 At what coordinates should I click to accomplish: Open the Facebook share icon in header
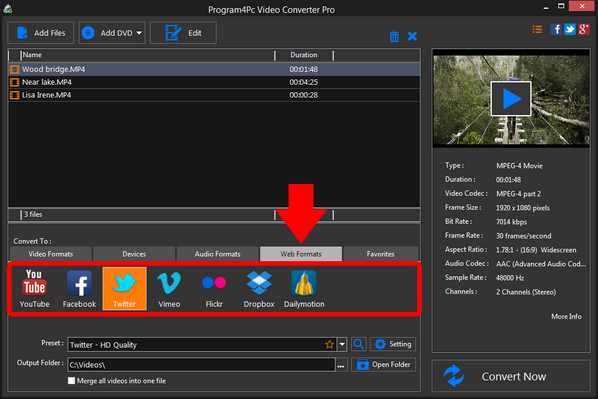(556, 29)
